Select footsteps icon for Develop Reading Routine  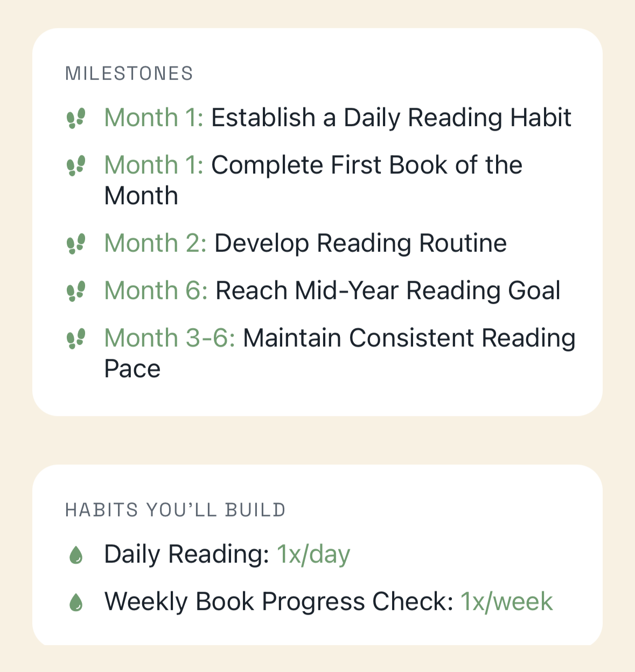pyautogui.click(x=76, y=244)
